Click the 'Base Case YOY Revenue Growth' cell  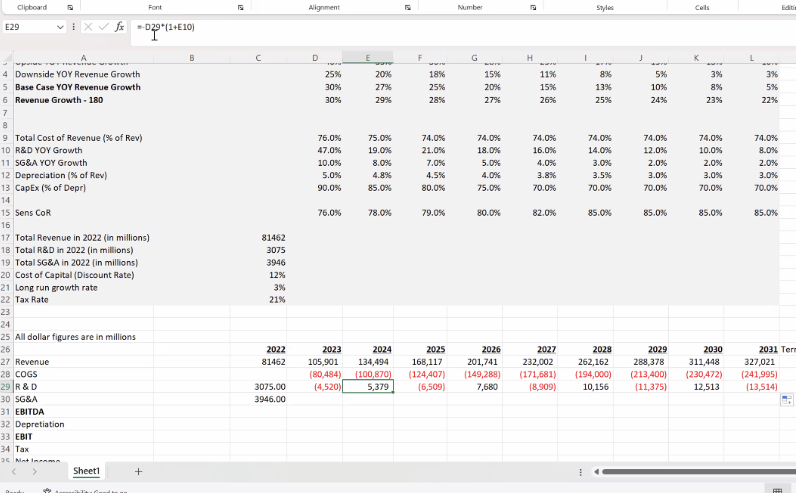pos(78,87)
